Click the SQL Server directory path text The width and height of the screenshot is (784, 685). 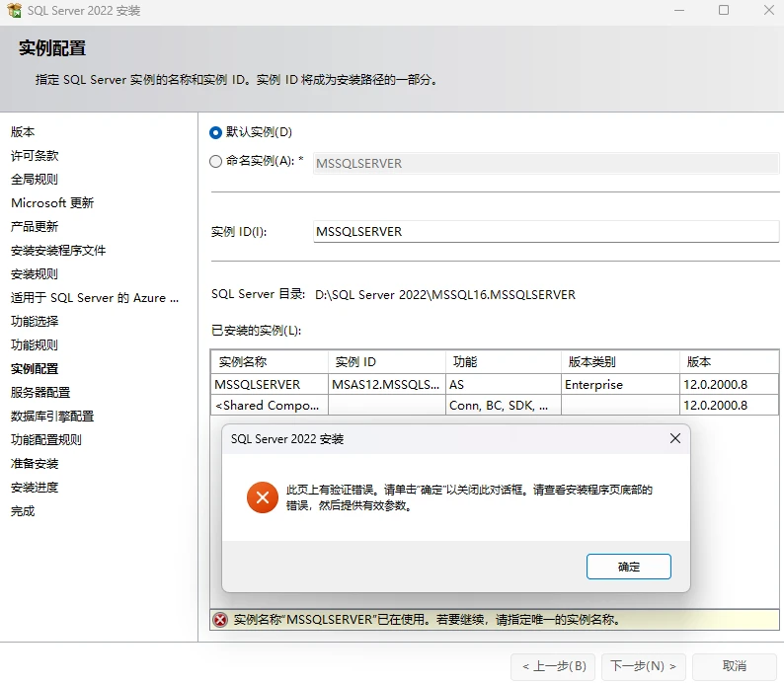(445, 295)
